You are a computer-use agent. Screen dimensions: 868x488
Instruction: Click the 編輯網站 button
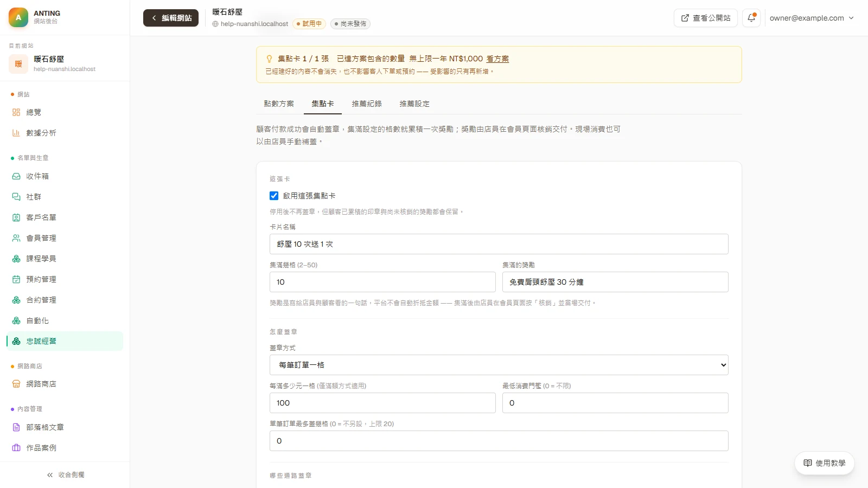point(171,18)
